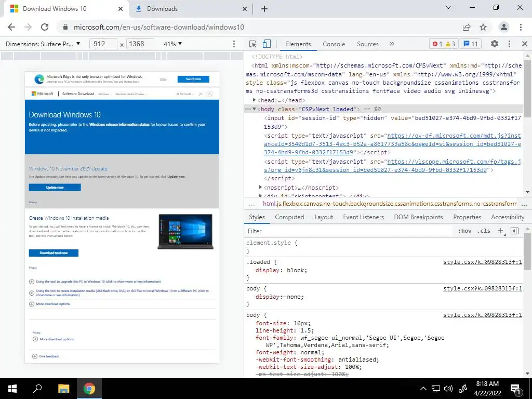
Task: Open the Layout tab
Action: [x=324, y=217]
